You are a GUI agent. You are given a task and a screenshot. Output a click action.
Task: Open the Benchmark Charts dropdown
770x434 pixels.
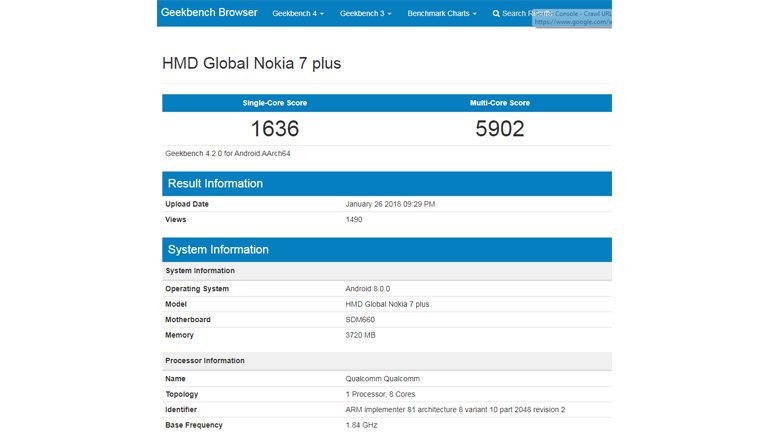pyautogui.click(x=441, y=13)
